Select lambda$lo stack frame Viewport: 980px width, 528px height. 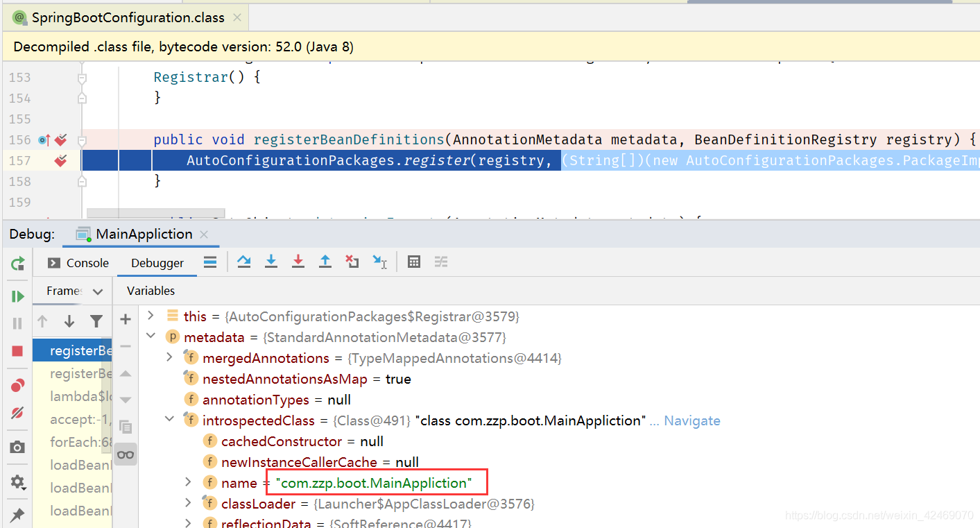(x=72, y=396)
